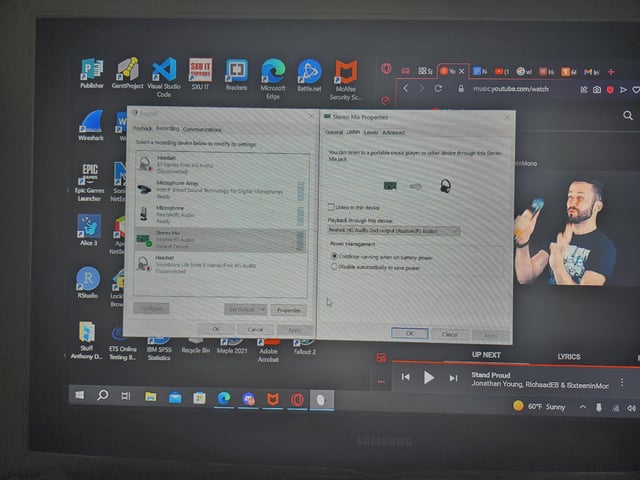Open the volume icon in system tray
This screenshot has height=480, width=640.
631,408
